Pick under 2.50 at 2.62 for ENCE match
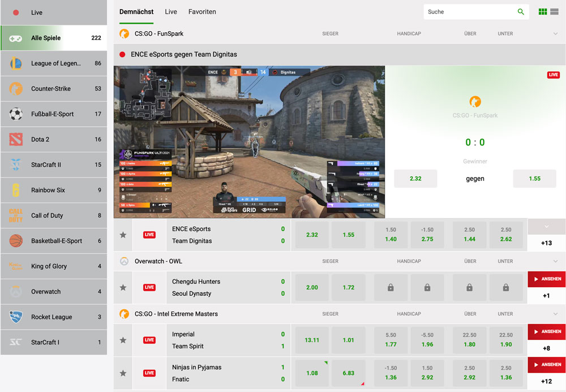This screenshot has width=566, height=392. point(505,235)
